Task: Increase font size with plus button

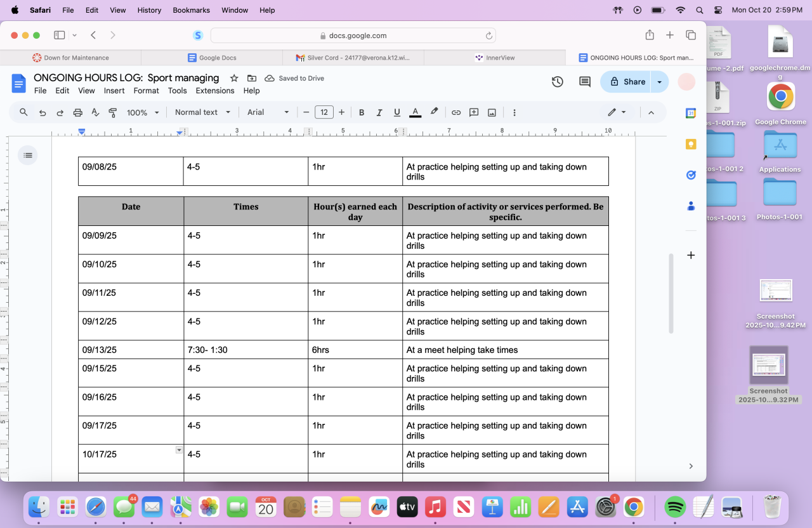Action: tap(341, 112)
